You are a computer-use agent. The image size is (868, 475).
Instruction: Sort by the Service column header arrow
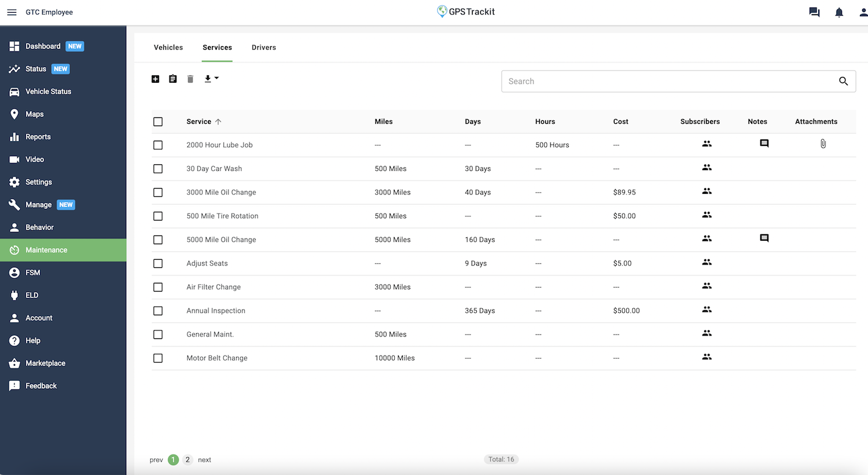(x=218, y=121)
